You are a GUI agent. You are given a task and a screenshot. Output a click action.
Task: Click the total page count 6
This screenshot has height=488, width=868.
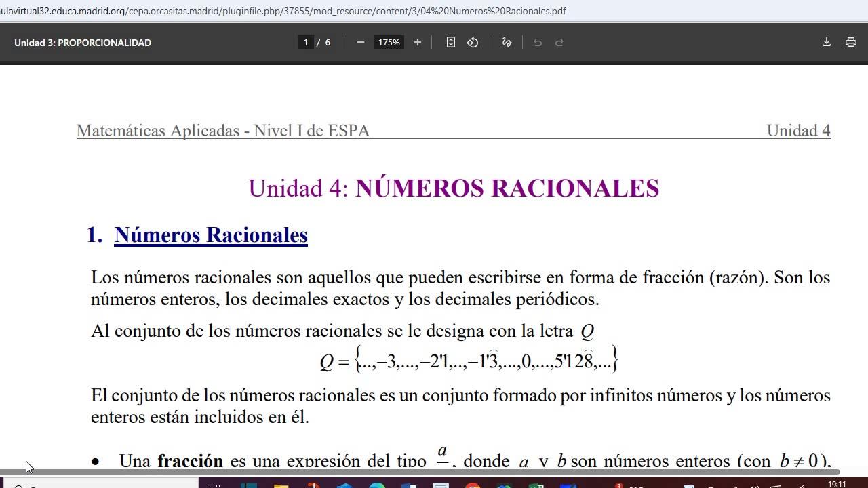pos(328,42)
